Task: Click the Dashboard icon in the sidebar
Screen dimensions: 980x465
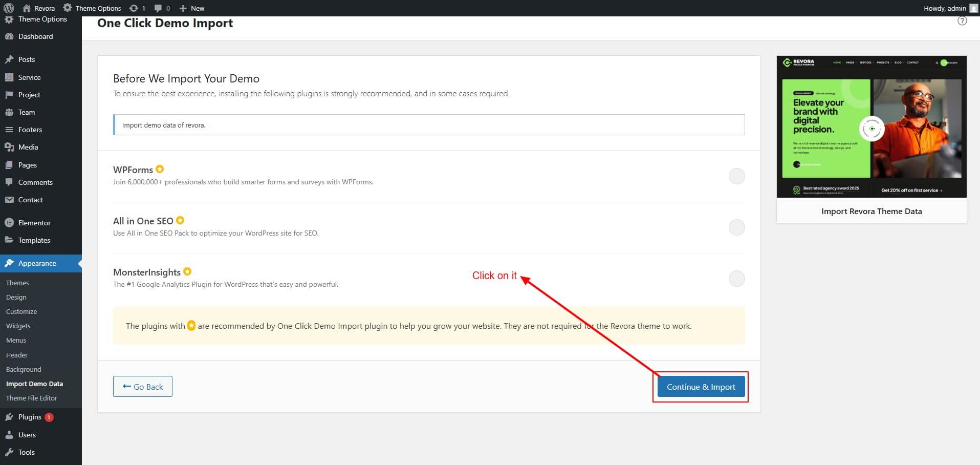Action: 9,36
